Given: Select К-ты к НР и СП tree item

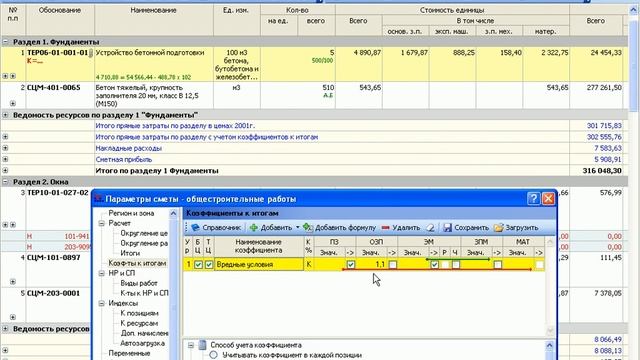Looking at the screenshot, I should pyautogui.click(x=144, y=293).
